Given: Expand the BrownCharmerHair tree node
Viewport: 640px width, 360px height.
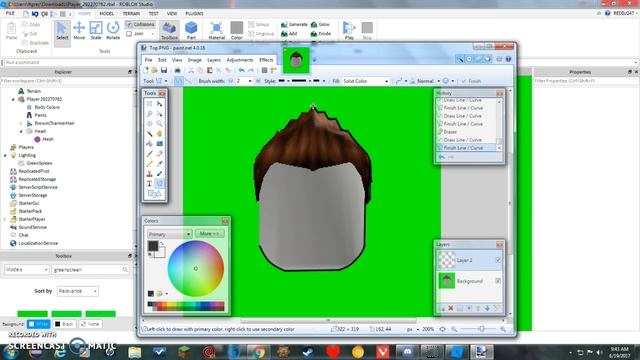Looking at the screenshot, I should pyautogui.click(x=21, y=123).
